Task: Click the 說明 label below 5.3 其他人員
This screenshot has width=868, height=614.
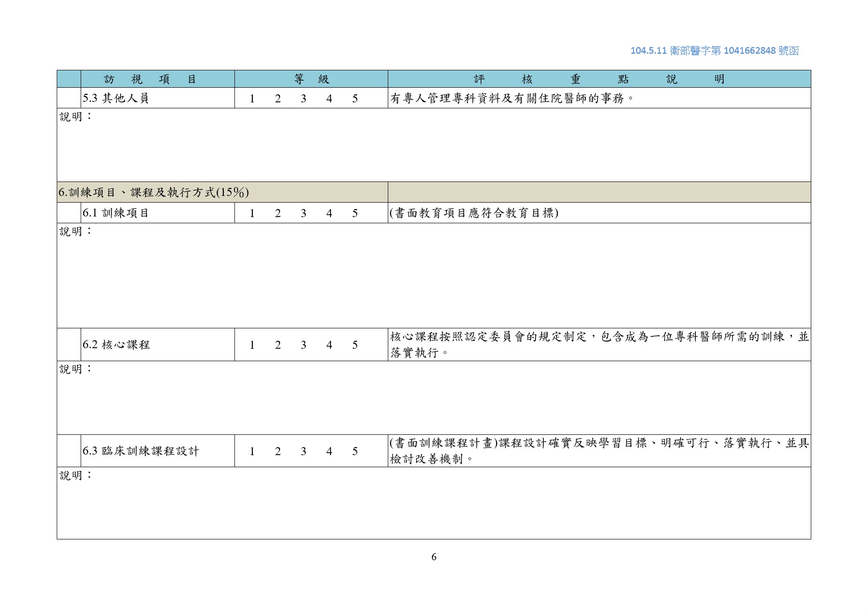Action: (x=75, y=116)
